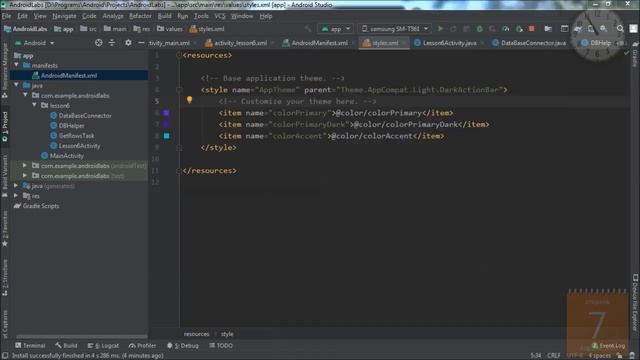Click the style breadcrumb below editor
Image resolution: width=640 pixels, height=360 pixels.
pos(227,334)
